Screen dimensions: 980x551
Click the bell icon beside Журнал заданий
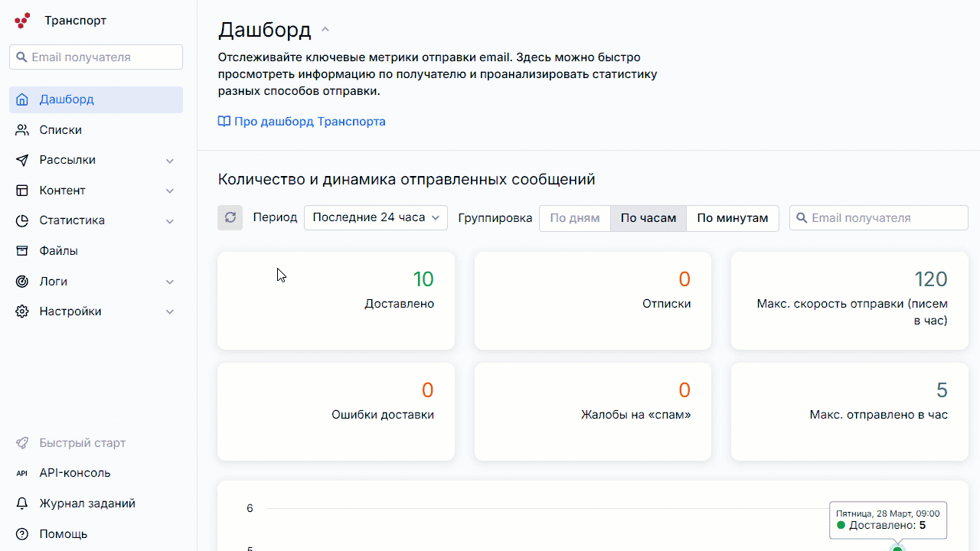[22, 504]
